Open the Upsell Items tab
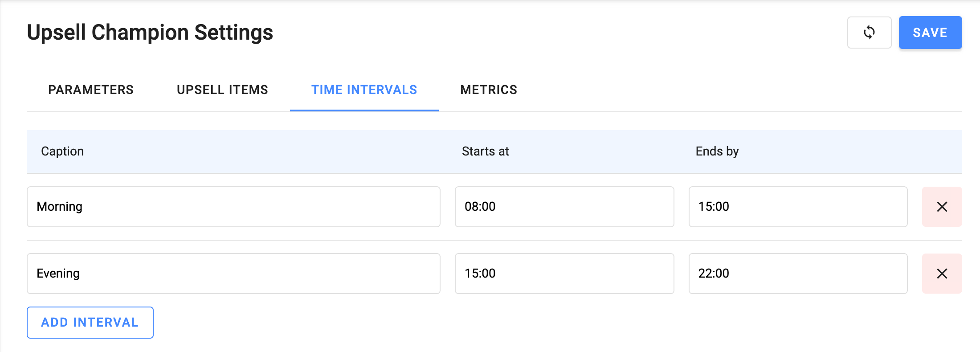 pos(222,90)
